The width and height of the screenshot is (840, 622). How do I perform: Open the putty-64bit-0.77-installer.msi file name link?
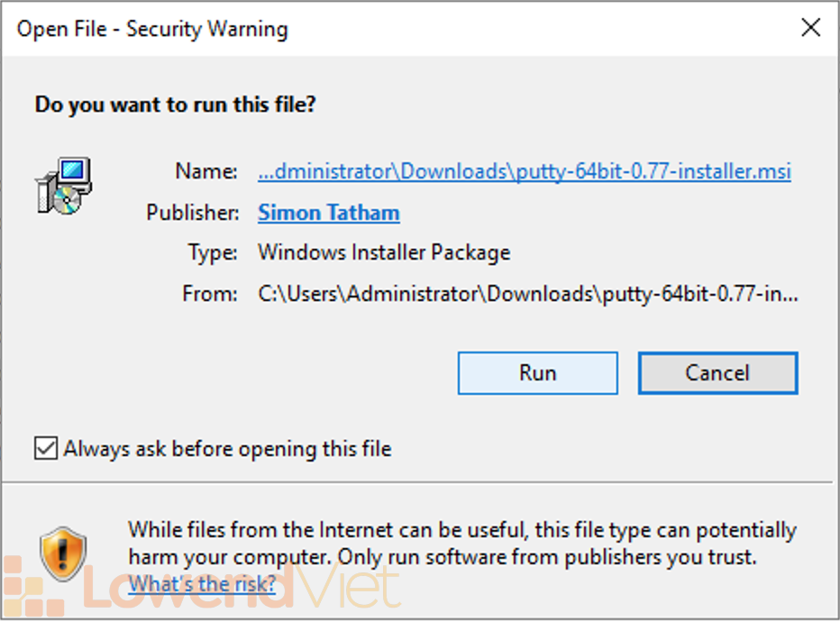(x=524, y=171)
